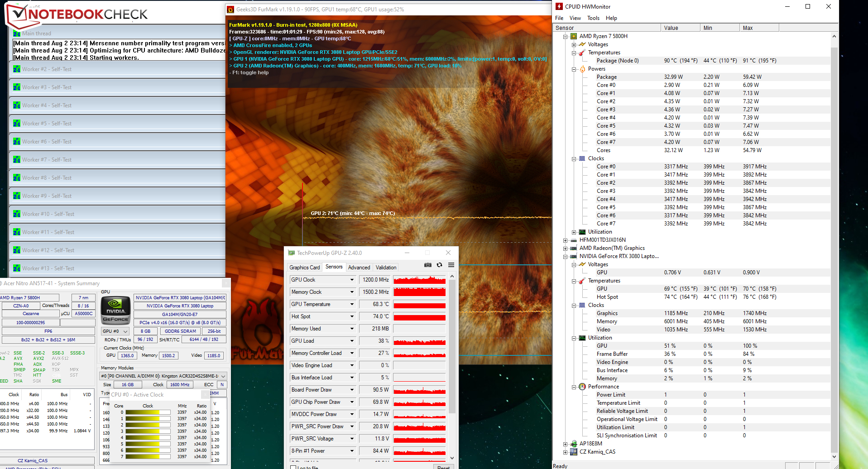The height and width of the screenshot is (469, 868).
Task: Click the CPU Voltages lightning icon in HWMonitor
Action: click(x=582, y=44)
